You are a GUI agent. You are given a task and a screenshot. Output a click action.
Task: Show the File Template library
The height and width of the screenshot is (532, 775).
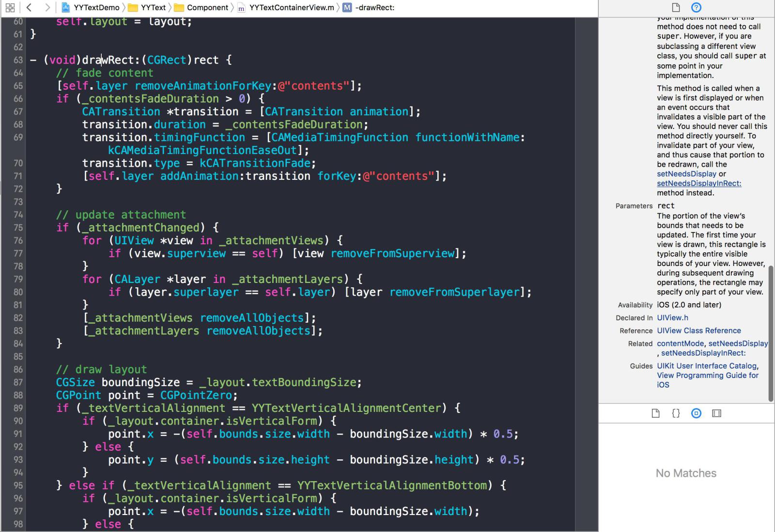[655, 413]
